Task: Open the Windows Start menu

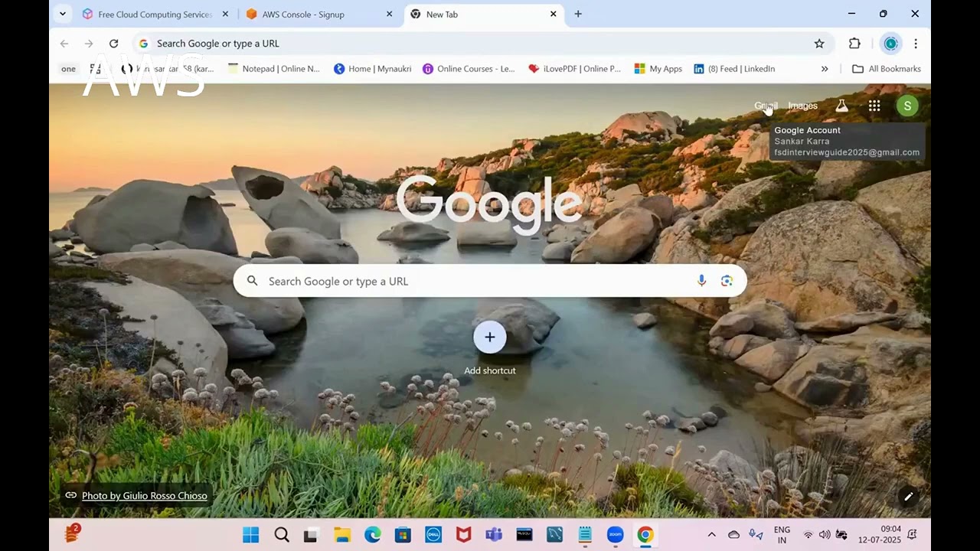Action: tap(250, 535)
